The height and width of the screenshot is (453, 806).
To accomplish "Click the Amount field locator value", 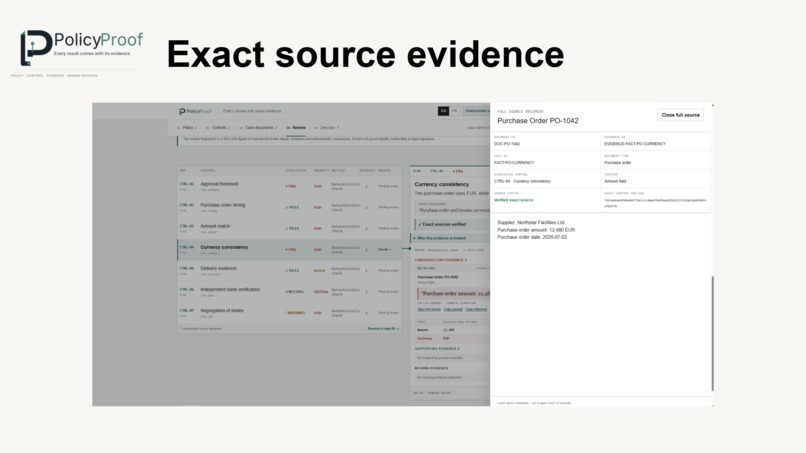I will (x=615, y=181).
